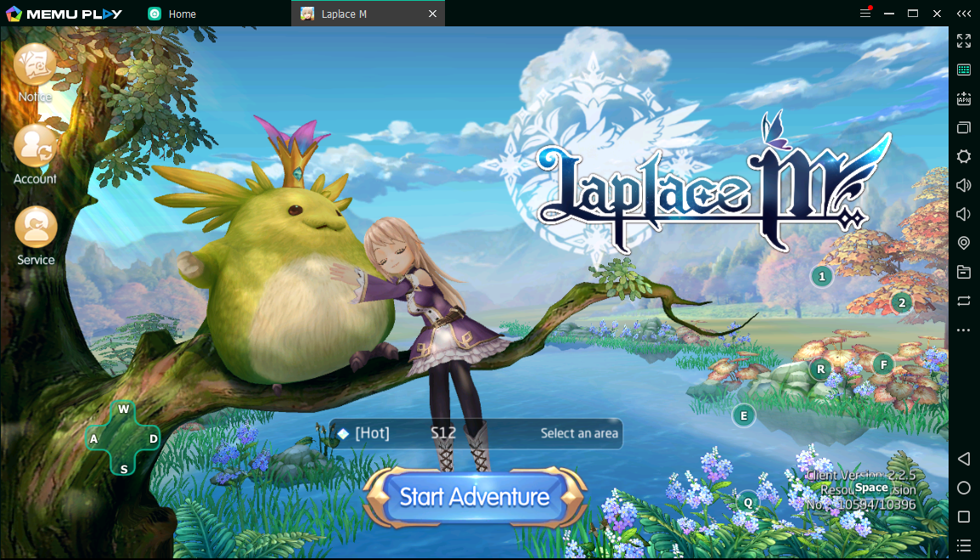Expand more tools via three dots
This screenshot has width=980, height=560.
coord(964,330)
